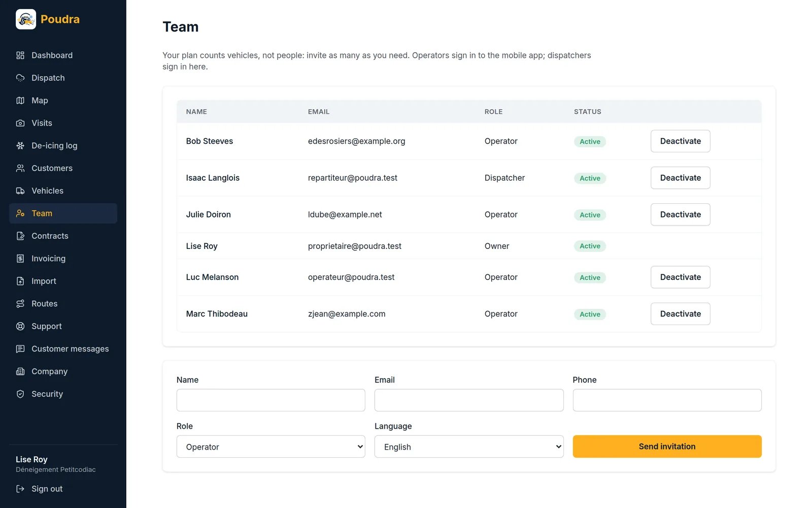This screenshot has height=508, width=812.
Task: Click the Contracts document icon
Action: click(x=20, y=236)
